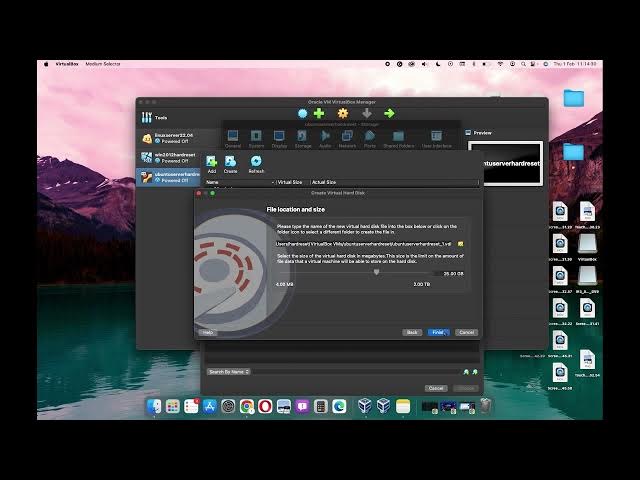Click the Actual Size column header
This screenshot has height=480, width=640.
[x=324, y=182]
